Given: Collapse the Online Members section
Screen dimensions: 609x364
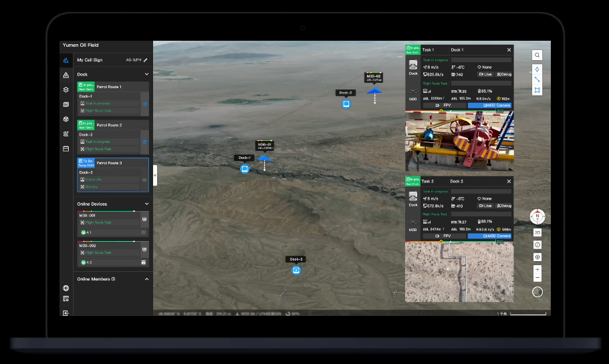Looking at the screenshot, I should 146,279.
